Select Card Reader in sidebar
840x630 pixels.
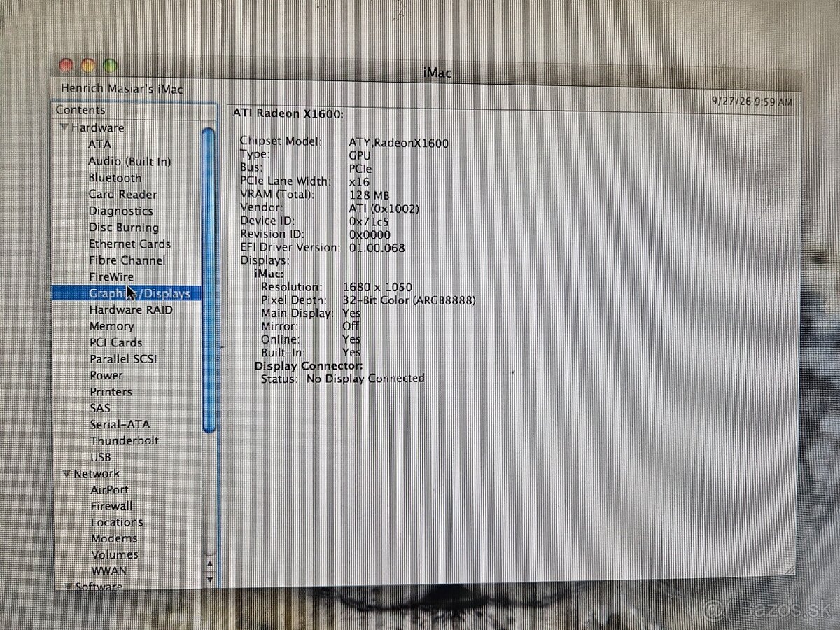(x=122, y=194)
